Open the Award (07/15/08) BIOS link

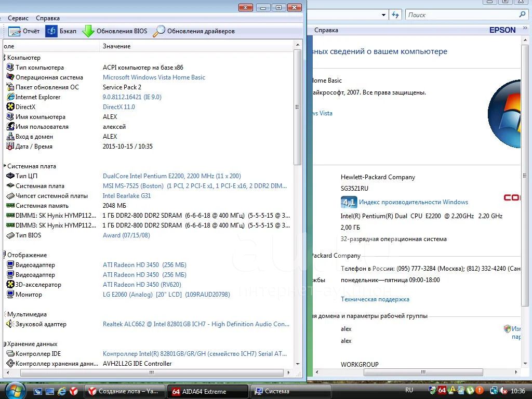click(x=126, y=235)
